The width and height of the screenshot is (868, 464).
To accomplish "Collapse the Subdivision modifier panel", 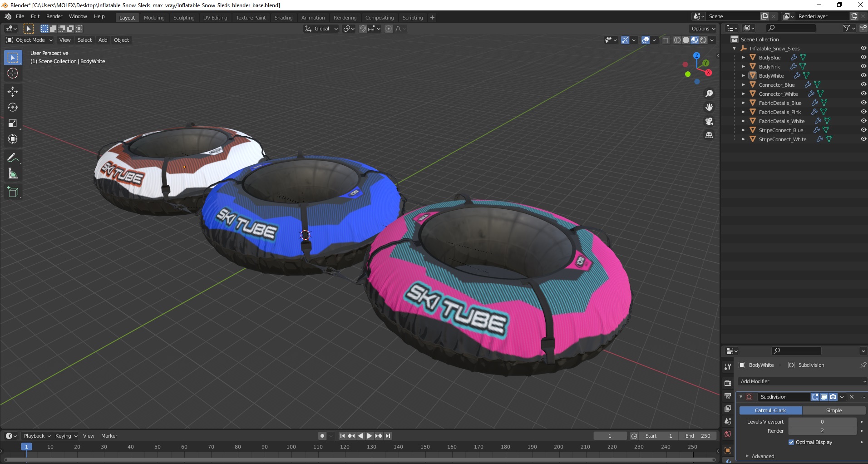I will (x=741, y=397).
